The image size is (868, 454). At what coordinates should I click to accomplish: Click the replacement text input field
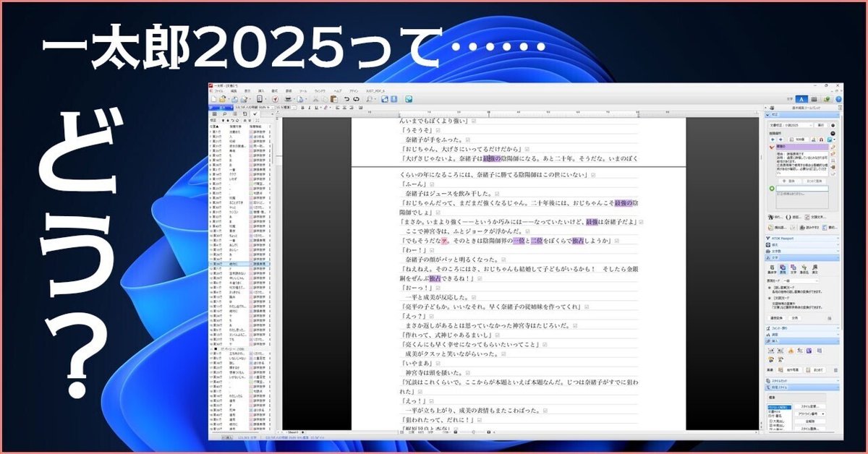(802, 189)
